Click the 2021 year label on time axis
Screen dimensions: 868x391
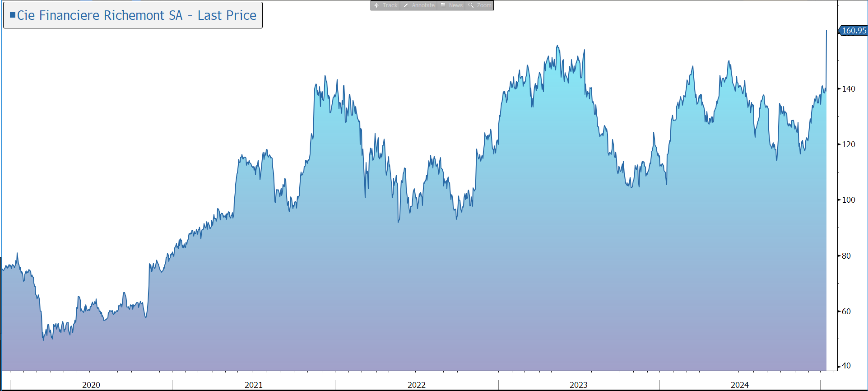pos(254,385)
